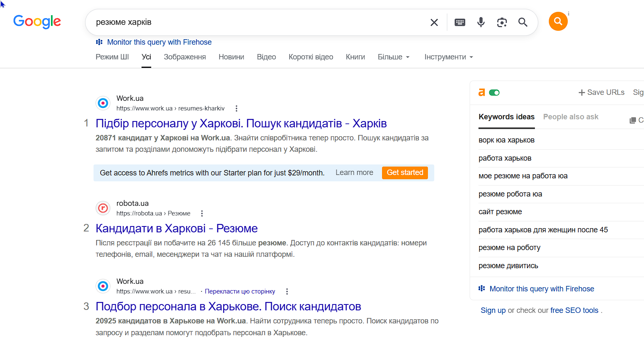Click the orange round search extension button

[x=558, y=21]
